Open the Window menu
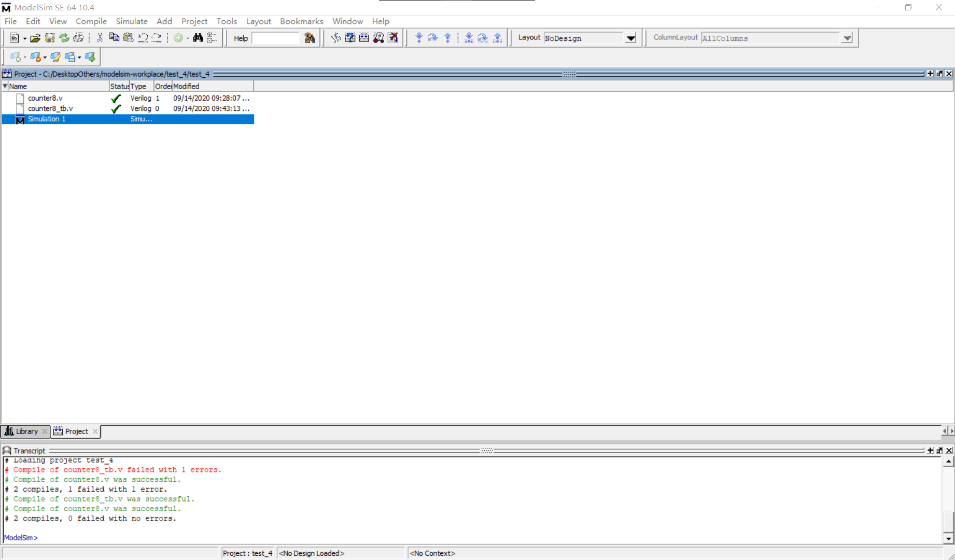The height and width of the screenshot is (560, 955). pos(347,21)
